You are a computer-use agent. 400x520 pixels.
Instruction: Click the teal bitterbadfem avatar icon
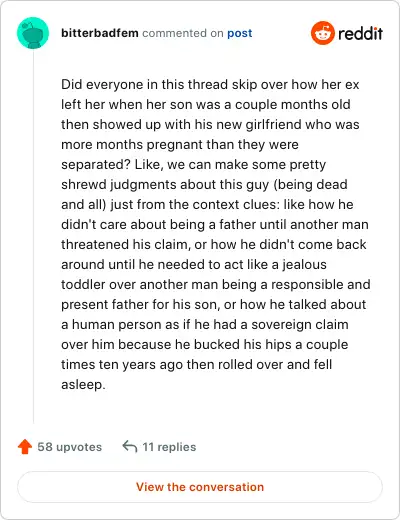point(33,33)
